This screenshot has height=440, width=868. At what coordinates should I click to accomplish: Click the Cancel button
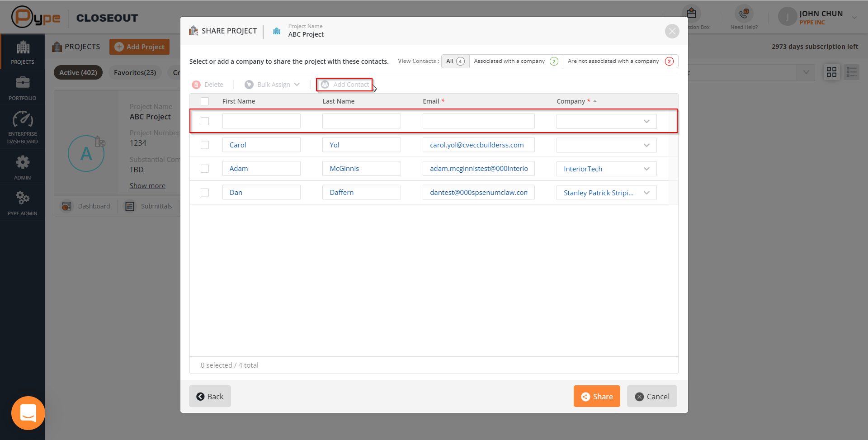tap(652, 396)
